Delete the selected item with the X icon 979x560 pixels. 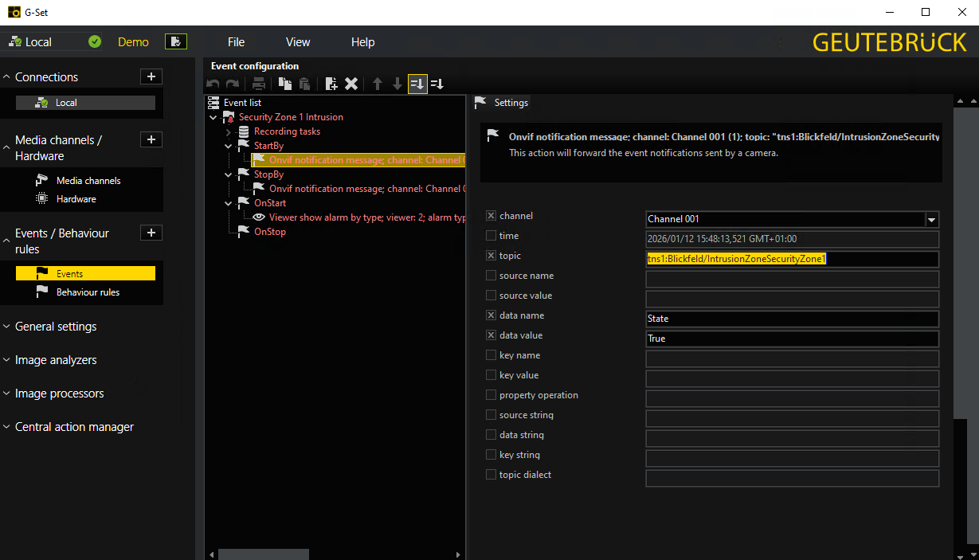(351, 84)
